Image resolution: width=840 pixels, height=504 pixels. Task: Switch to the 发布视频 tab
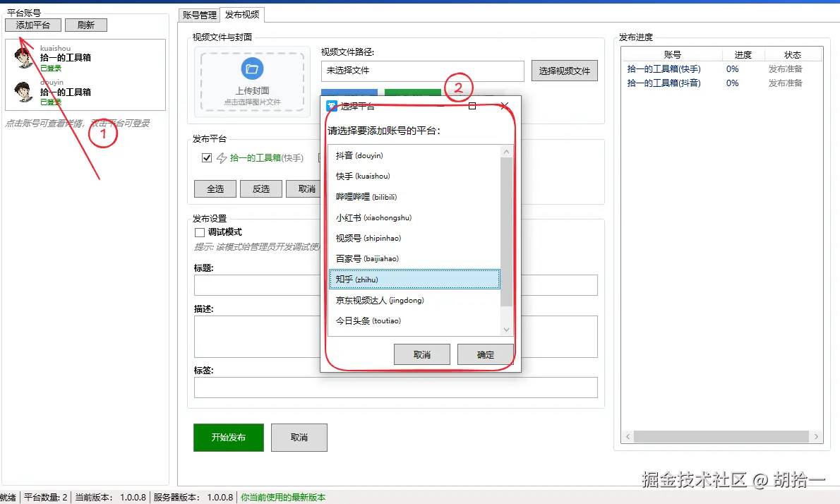[242, 14]
